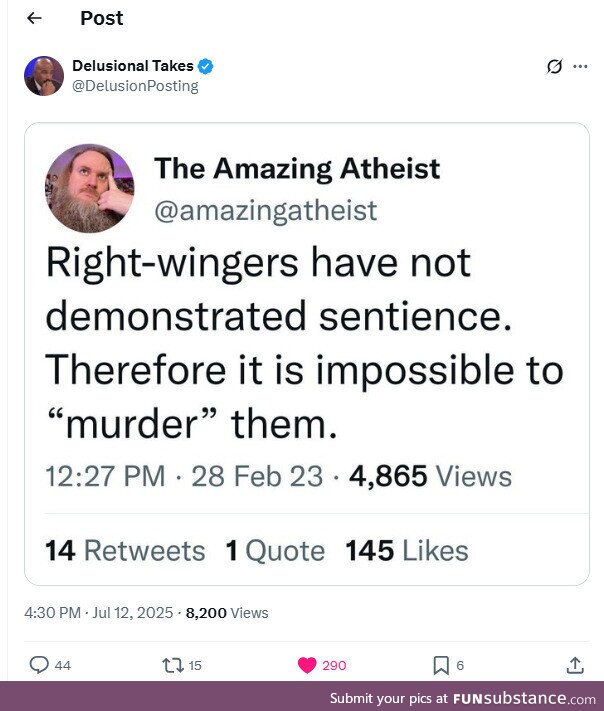Click the share upload icon
The width and height of the screenshot is (604, 711).
[575, 665]
